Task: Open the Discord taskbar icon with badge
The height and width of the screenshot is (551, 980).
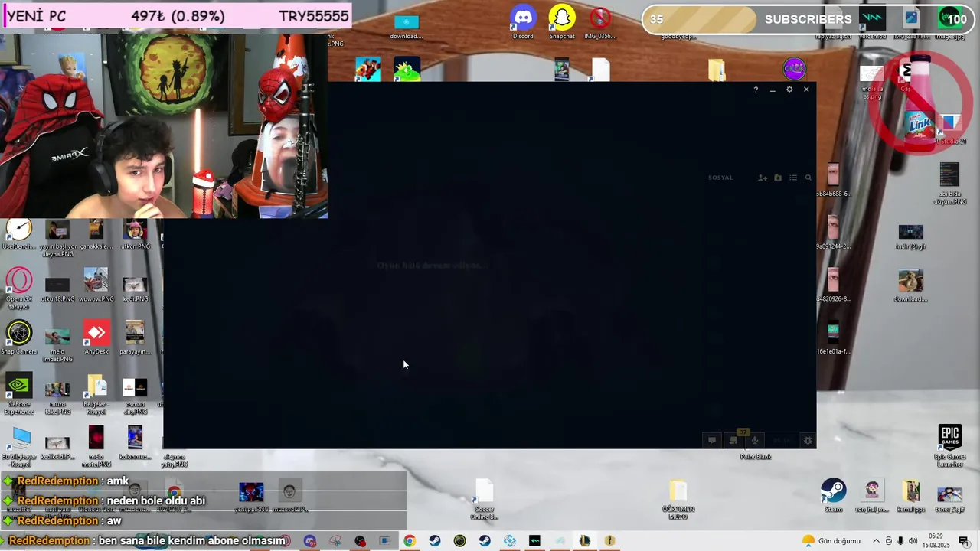Action: pyautogui.click(x=309, y=541)
